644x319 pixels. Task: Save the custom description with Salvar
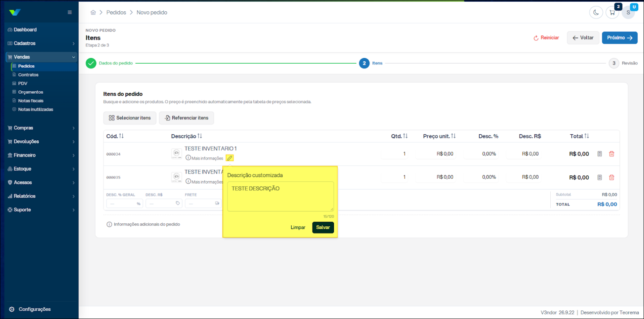point(323,227)
